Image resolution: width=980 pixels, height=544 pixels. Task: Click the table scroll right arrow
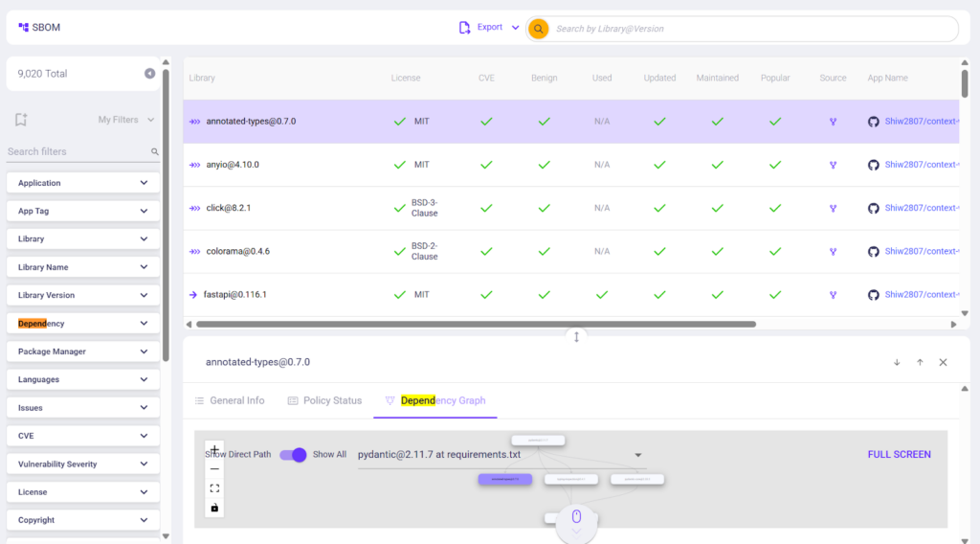coord(953,324)
